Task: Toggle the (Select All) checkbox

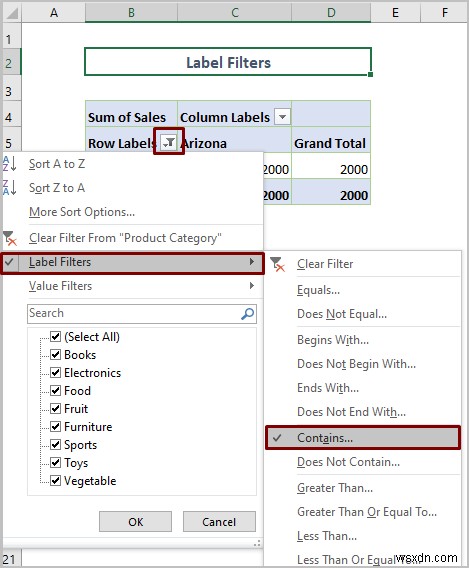Action: (x=55, y=337)
